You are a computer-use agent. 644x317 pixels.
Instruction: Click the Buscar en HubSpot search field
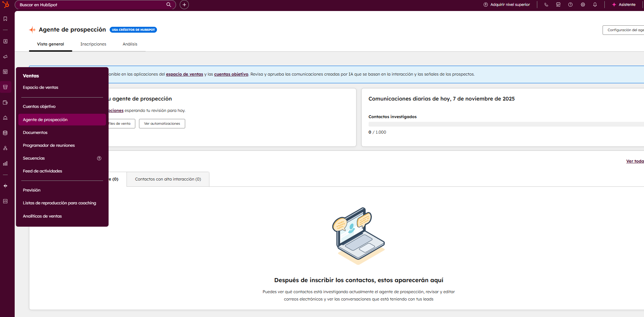pos(92,5)
